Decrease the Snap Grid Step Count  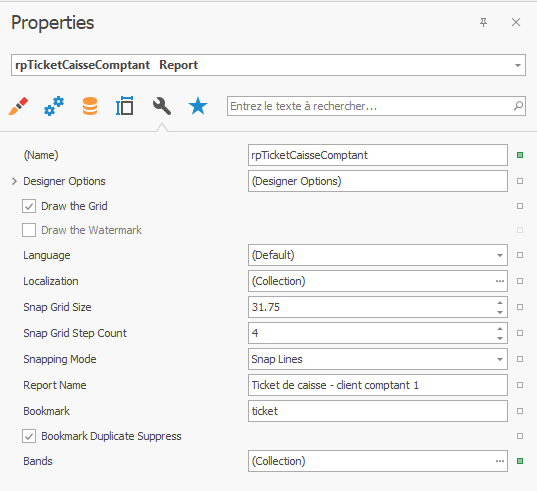pyautogui.click(x=500, y=338)
